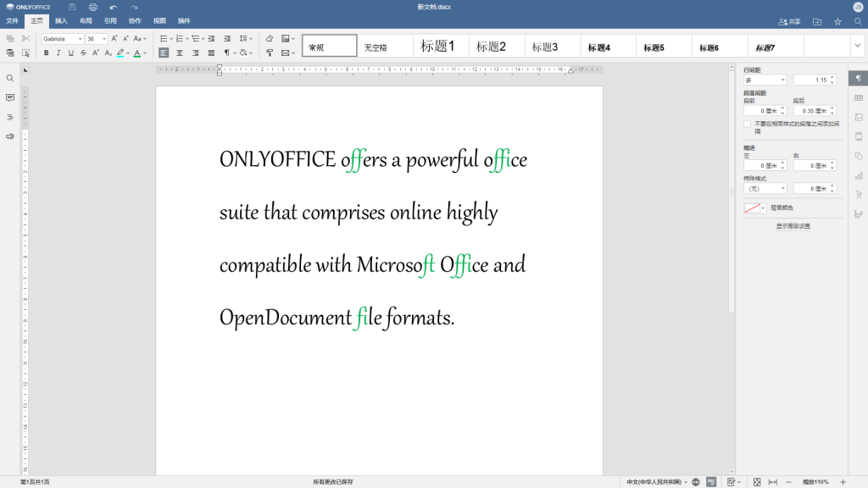Toggle Bold formatting

click(x=47, y=53)
